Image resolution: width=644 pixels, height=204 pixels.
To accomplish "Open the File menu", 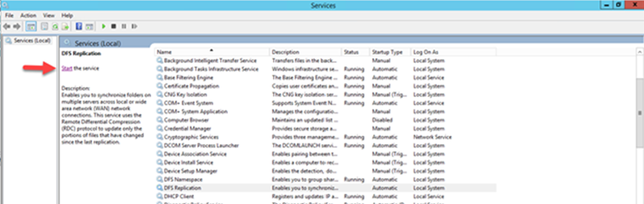I will 9,15.
